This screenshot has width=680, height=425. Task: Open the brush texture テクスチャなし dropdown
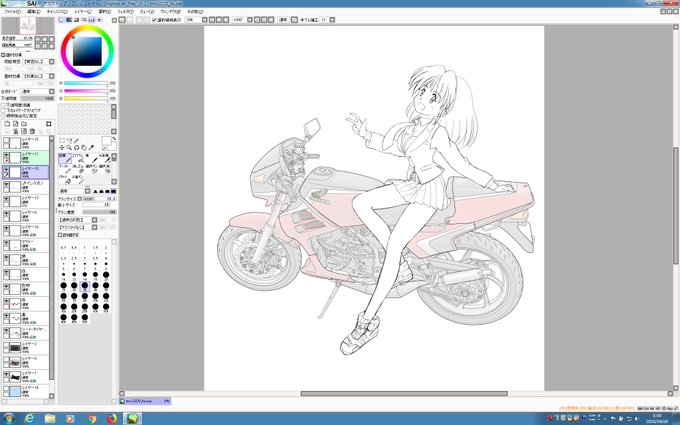click(78, 227)
